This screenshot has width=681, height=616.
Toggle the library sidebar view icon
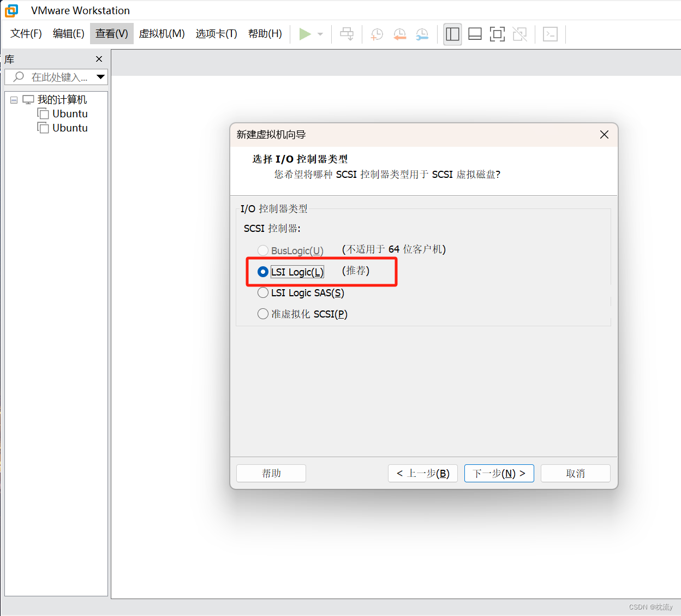click(452, 34)
